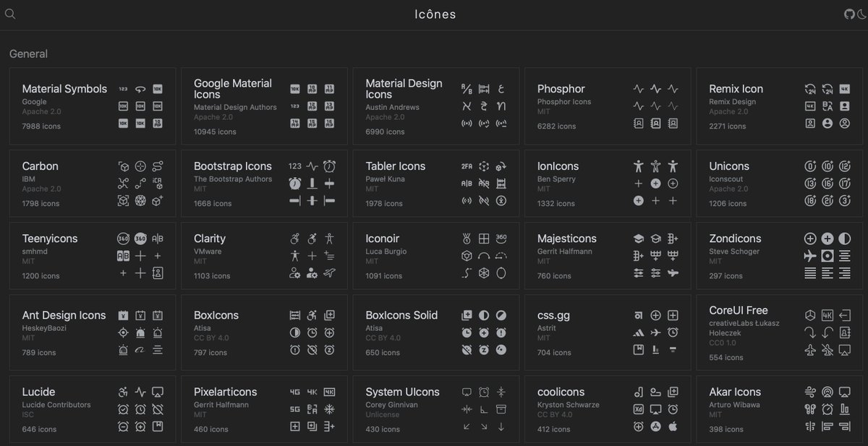Click the General section heading

click(28, 53)
